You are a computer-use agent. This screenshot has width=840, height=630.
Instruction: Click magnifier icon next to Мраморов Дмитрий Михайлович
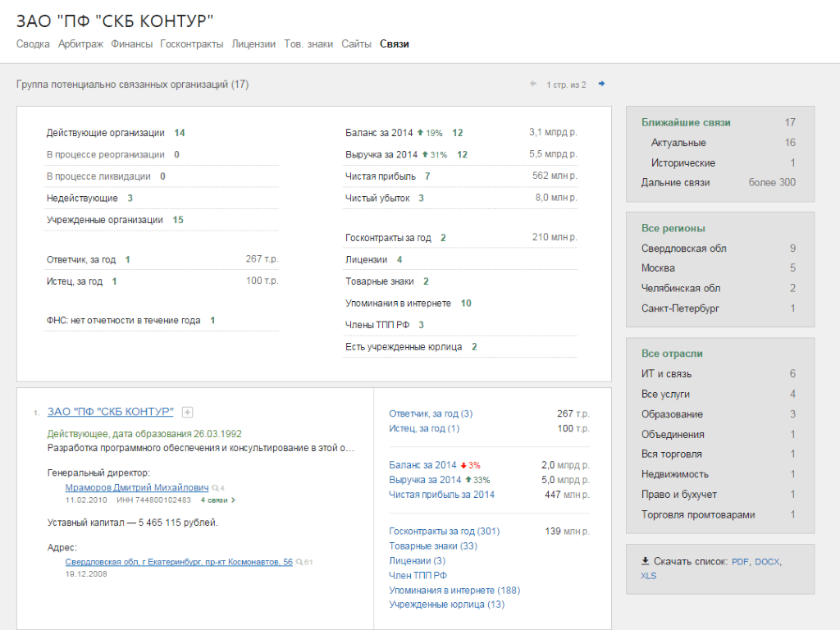point(216,488)
